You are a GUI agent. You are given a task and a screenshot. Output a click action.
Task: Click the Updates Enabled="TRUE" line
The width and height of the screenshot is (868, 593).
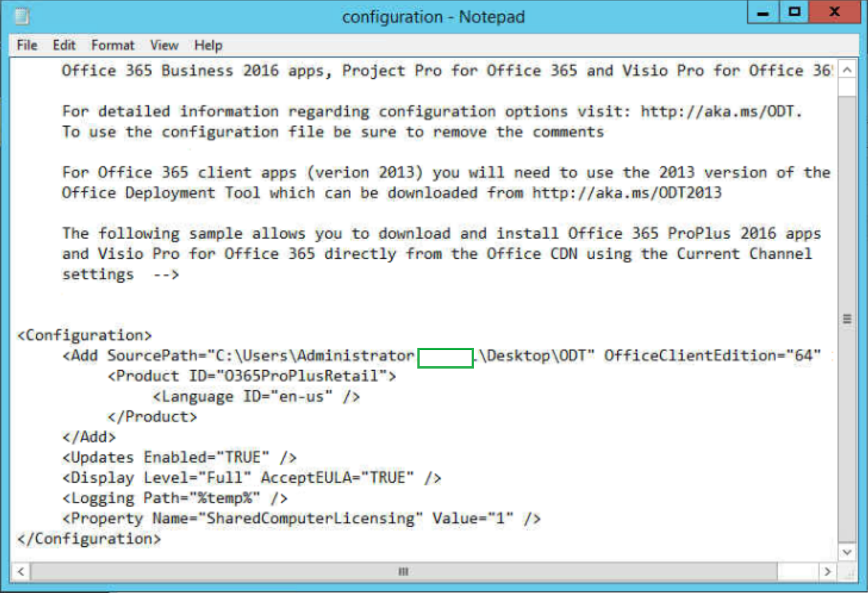click(x=179, y=457)
